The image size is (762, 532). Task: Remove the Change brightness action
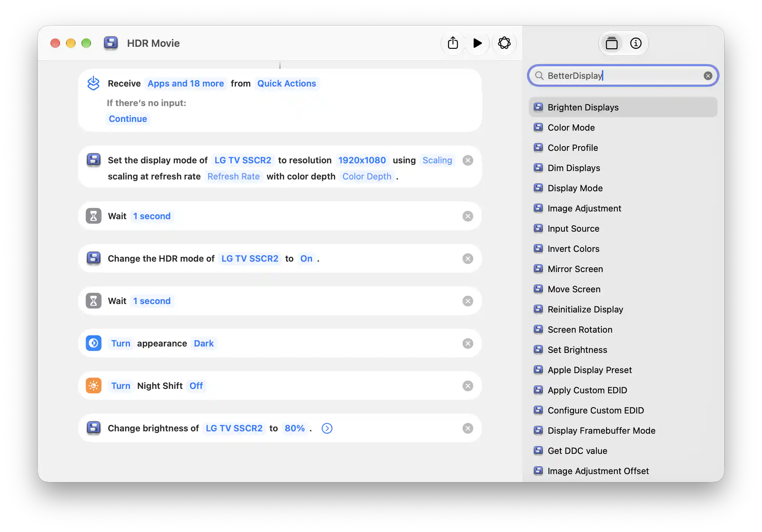(468, 428)
